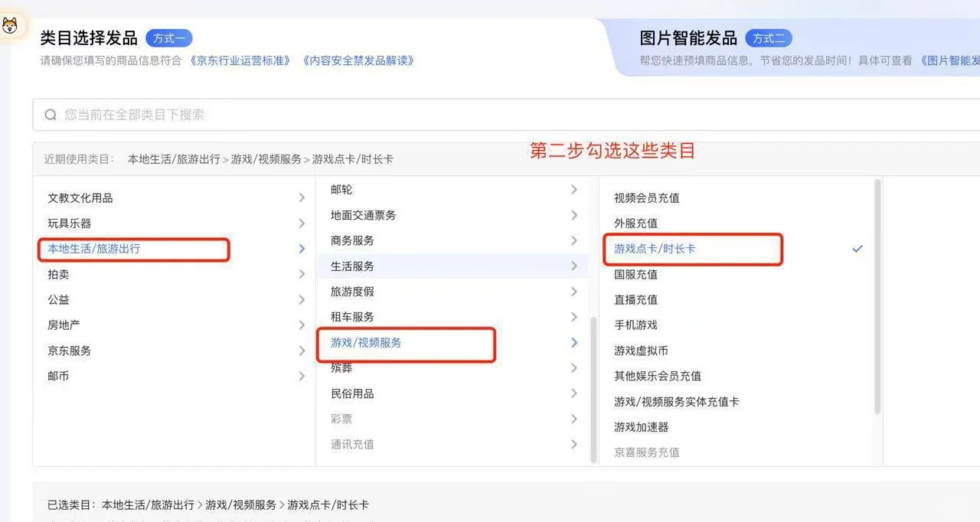This screenshot has height=522, width=980.
Task: Expand 通讯充值 chevron
Action: coord(573,444)
